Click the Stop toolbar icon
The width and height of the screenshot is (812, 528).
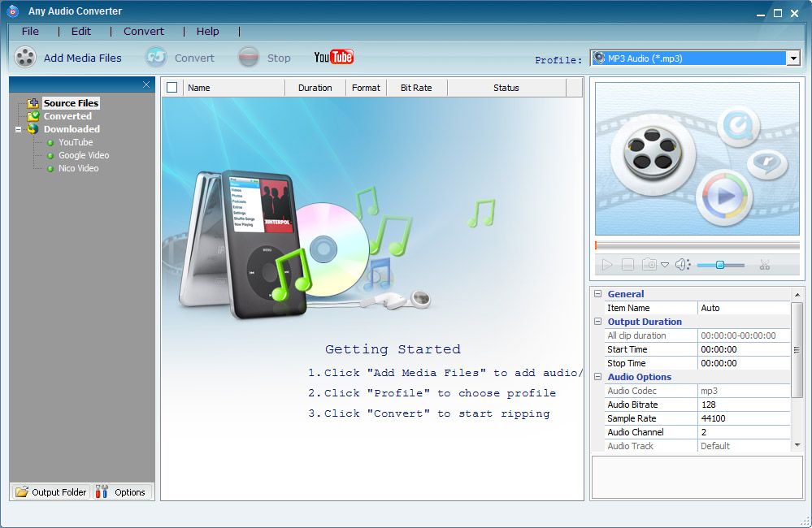click(x=249, y=58)
